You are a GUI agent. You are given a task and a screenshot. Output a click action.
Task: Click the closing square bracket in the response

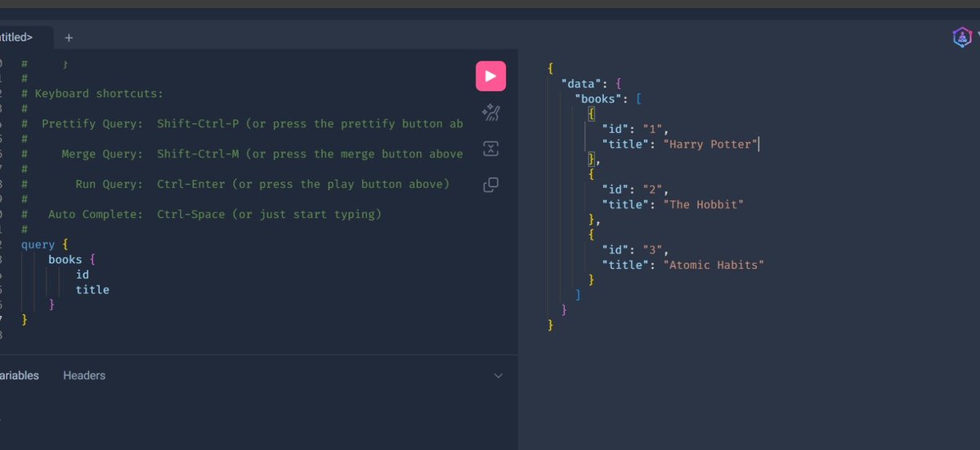[578, 295]
